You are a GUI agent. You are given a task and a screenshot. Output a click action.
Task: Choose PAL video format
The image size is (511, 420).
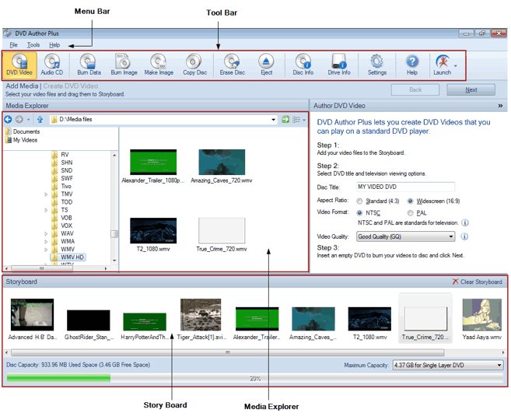point(411,212)
